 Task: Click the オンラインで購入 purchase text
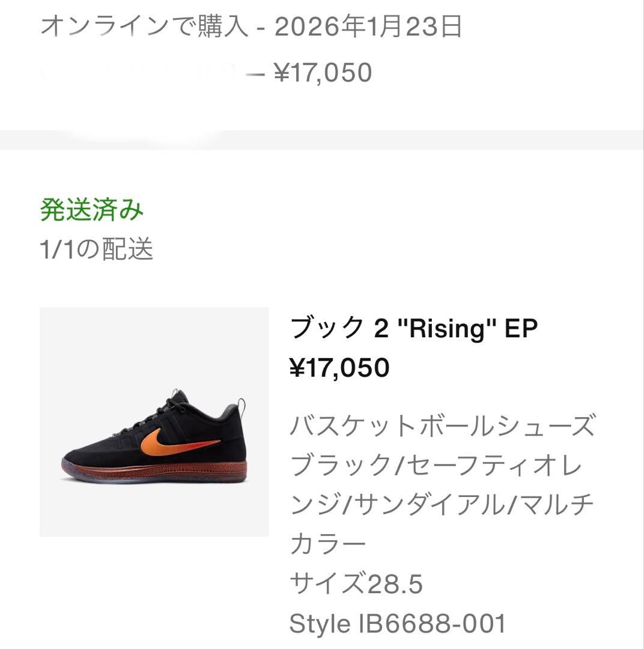[x=144, y=28]
